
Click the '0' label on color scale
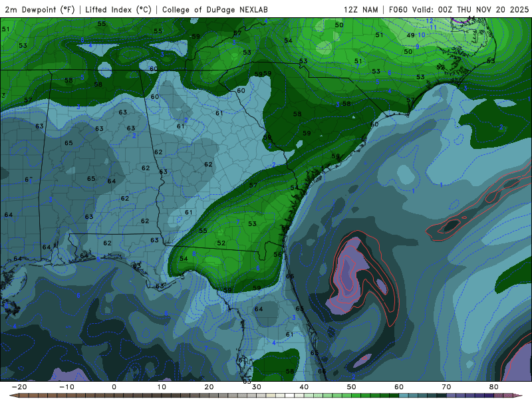(114, 387)
